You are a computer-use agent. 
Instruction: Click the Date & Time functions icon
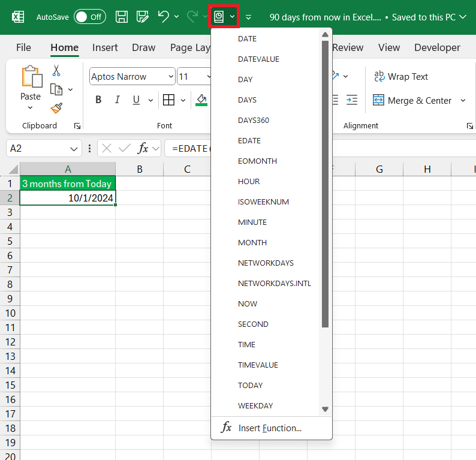pyautogui.click(x=219, y=17)
